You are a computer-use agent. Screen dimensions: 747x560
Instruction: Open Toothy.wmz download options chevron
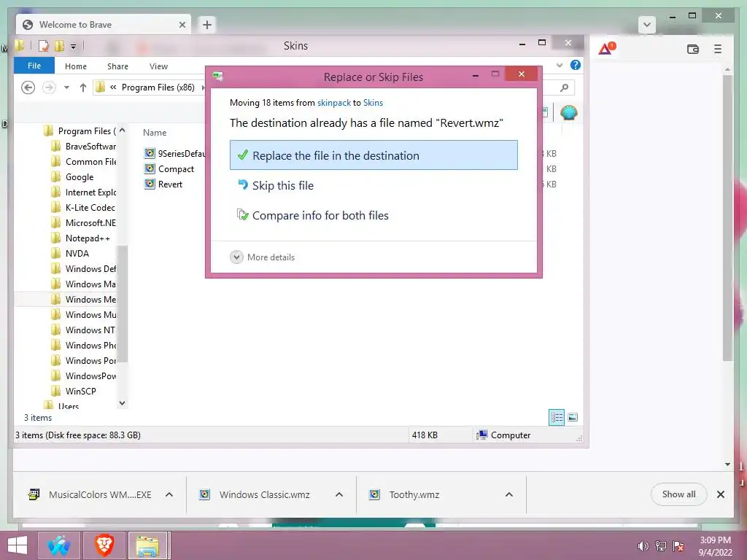pyautogui.click(x=508, y=495)
